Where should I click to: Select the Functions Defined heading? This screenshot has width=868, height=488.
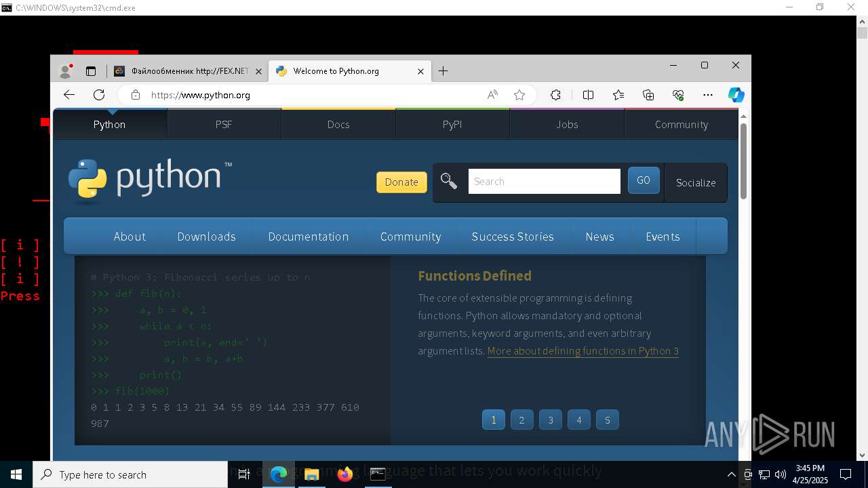coord(475,276)
